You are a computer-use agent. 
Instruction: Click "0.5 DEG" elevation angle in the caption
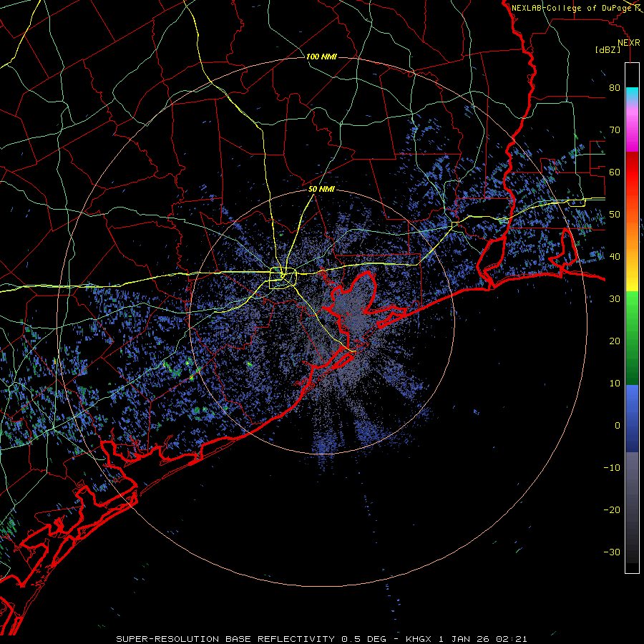(x=364, y=639)
